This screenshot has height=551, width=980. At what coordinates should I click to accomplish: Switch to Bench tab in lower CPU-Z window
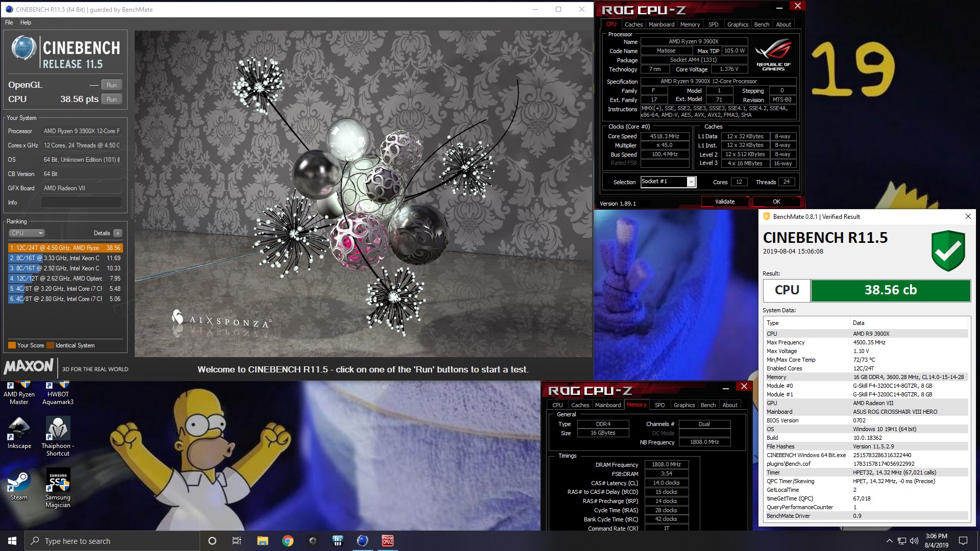coord(708,405)
